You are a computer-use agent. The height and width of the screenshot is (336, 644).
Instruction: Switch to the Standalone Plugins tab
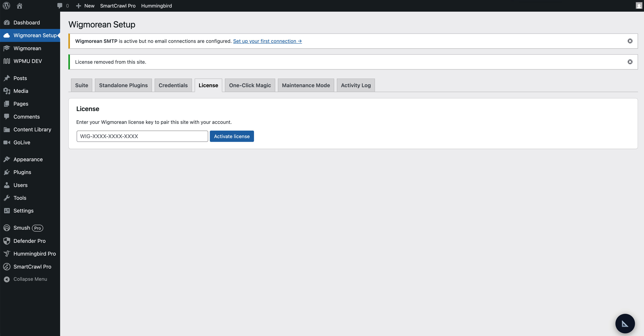pos(123,85)
